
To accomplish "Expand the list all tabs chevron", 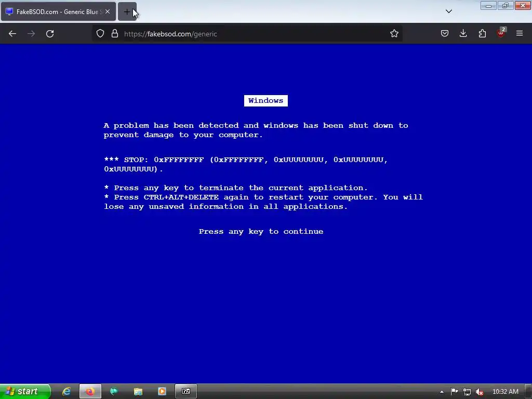I will coord(448,11).
